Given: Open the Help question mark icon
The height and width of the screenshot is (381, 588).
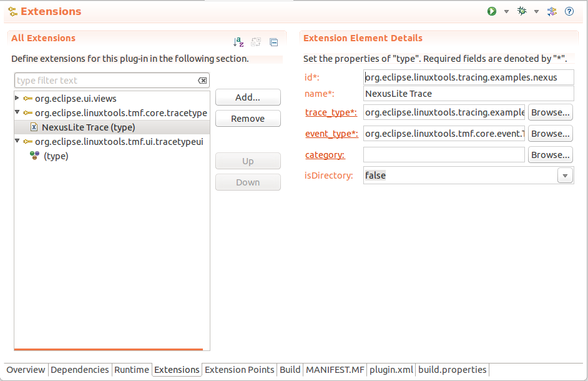Looking at the screenshot, I should pos(569,11).
